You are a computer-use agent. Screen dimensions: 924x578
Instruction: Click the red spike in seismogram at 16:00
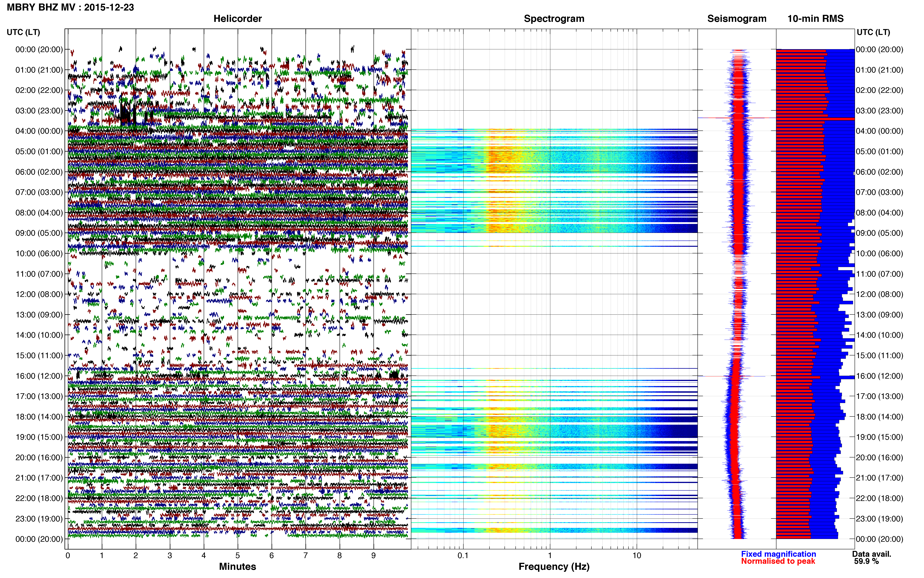(x=731, y=376)
